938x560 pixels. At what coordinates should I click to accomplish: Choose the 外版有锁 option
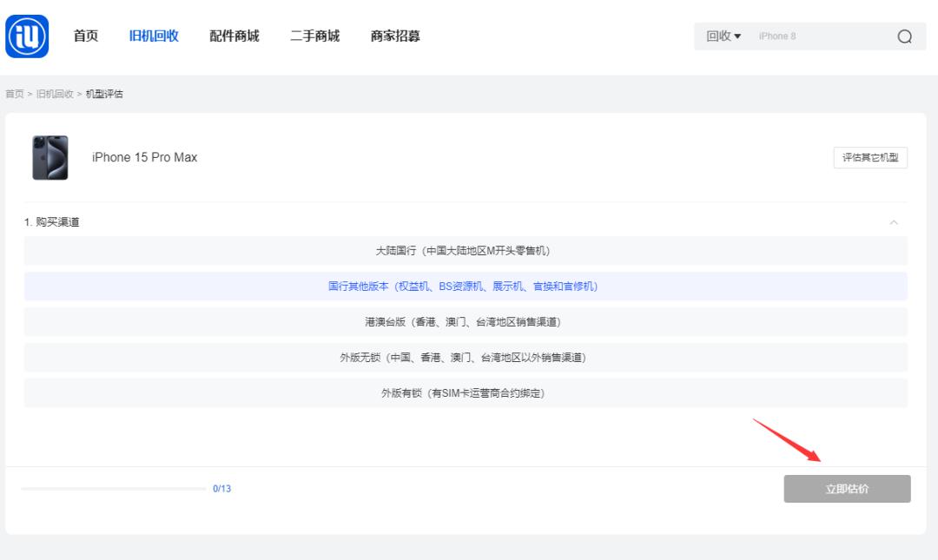pyautogui.click(x=467, y=392)
